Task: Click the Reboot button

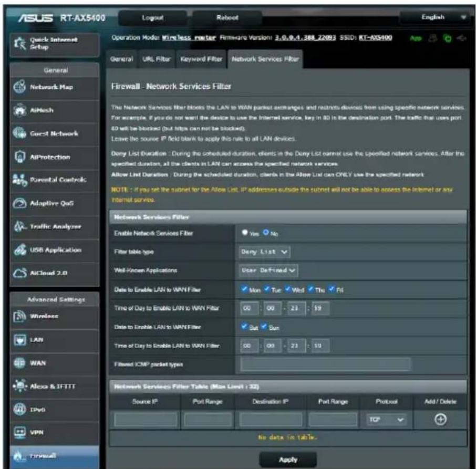Action: tap(227, 18)
